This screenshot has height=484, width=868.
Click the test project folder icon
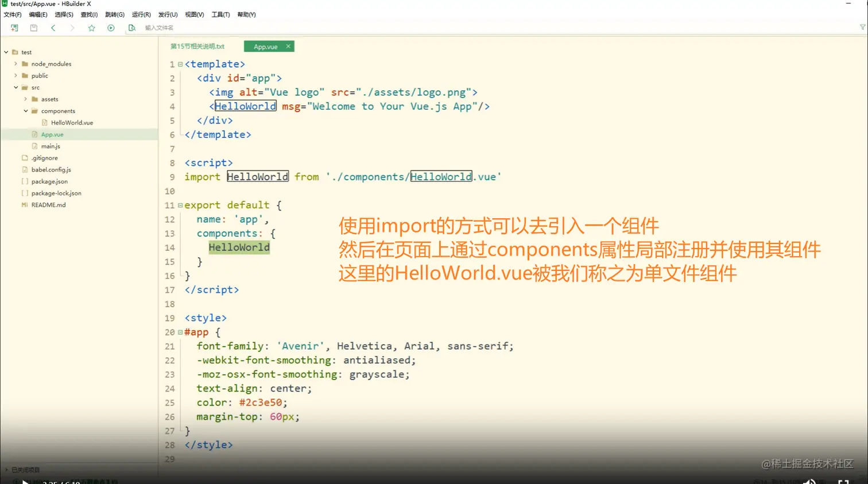tap(15, 52)
